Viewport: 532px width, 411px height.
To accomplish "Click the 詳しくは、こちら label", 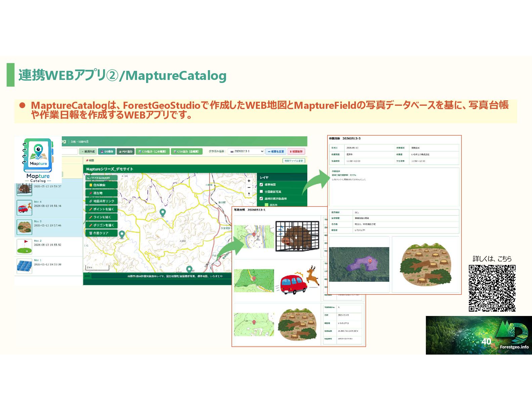I will pyautogui.click(x=492, y=259).
